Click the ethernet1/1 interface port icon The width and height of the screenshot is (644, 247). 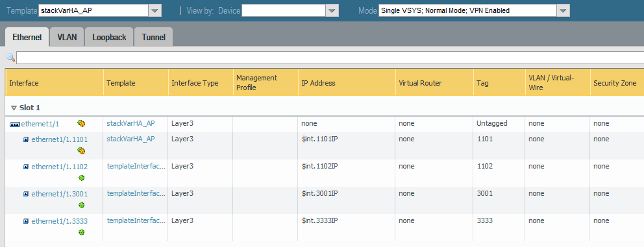click(x=15, y=123)
